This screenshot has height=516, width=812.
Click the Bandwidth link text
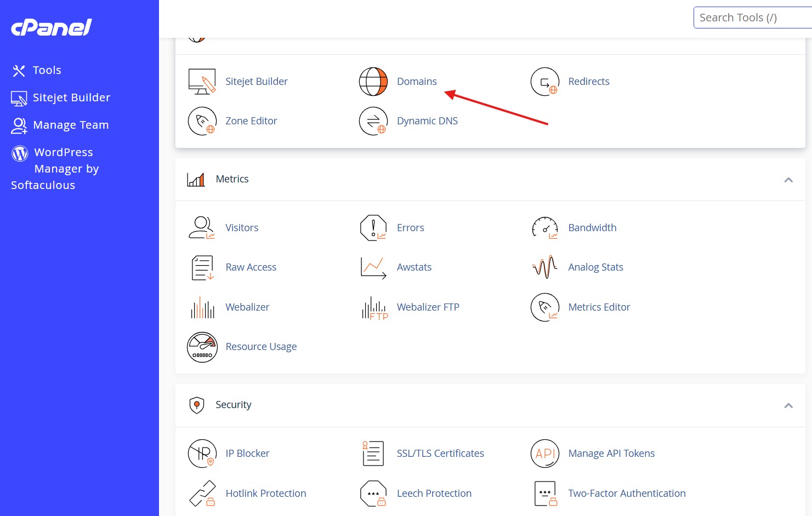[592, 228]
